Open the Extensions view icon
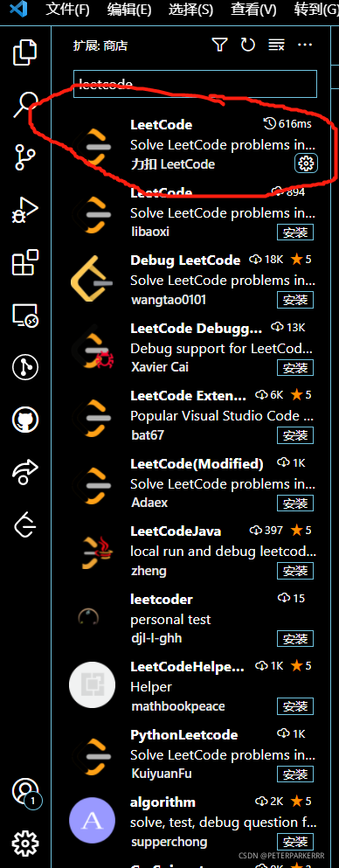Screen dimensions: 339x868 tap(24, 262)
